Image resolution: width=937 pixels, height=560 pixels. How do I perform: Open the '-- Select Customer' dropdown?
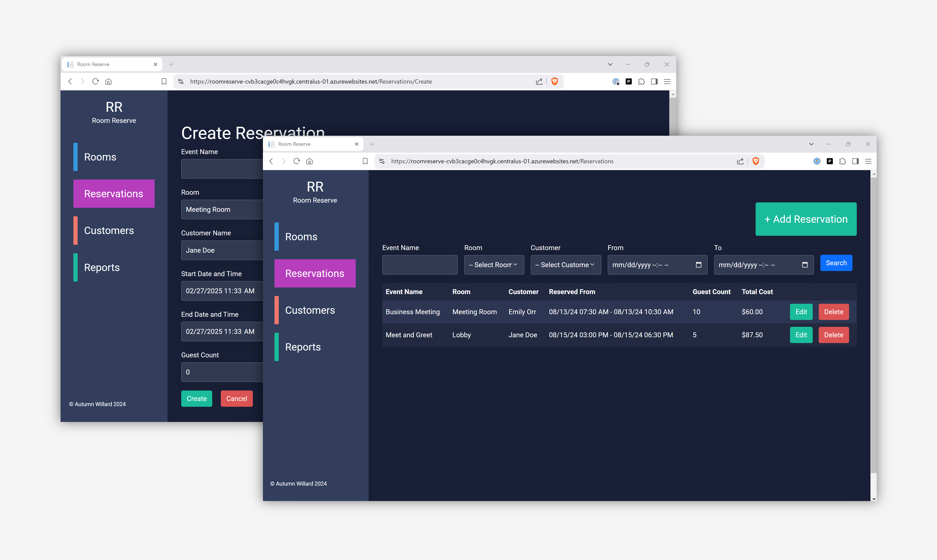[565, 265]
